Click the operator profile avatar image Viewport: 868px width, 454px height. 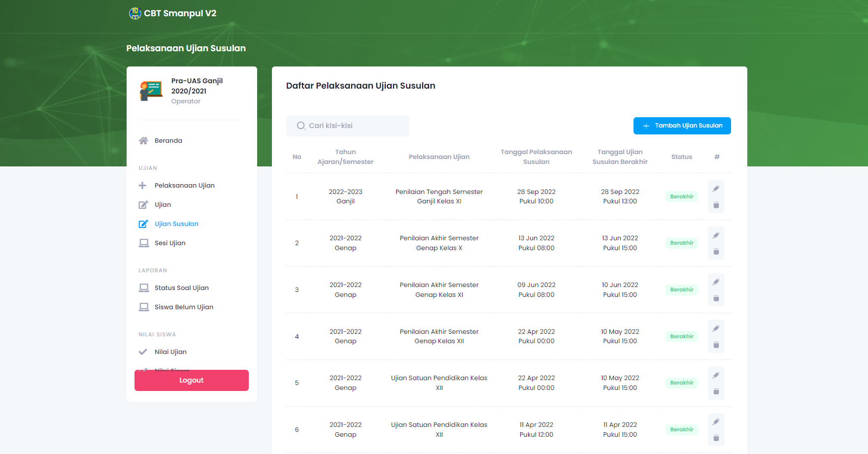pyautogui.click(x=151, y=91)
